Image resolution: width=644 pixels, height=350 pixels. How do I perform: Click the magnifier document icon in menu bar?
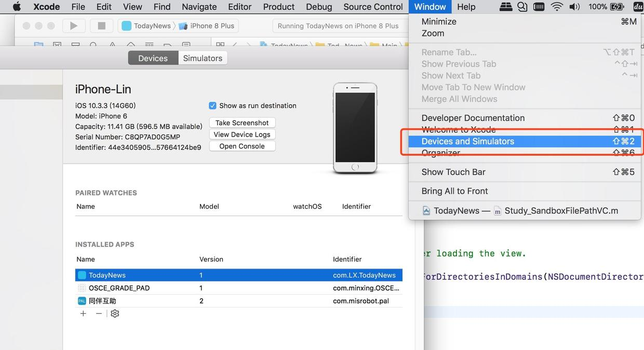522,7
